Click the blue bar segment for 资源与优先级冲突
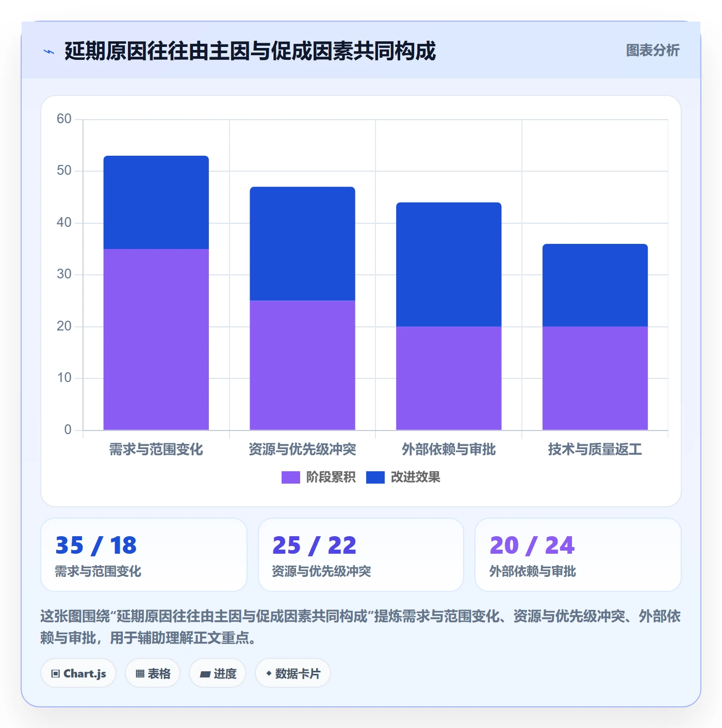Image resolution: width=722 pixels, height=728 pixels. tap(303, 243)
